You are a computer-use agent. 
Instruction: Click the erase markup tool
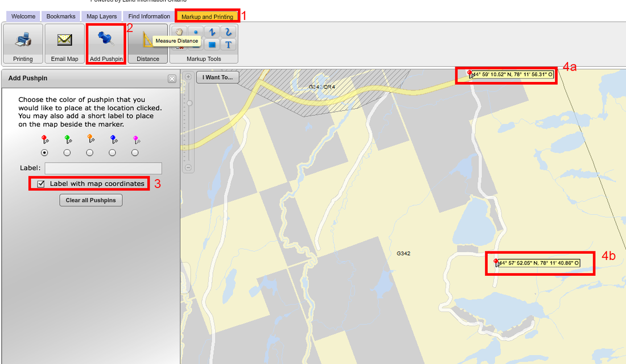179,47
